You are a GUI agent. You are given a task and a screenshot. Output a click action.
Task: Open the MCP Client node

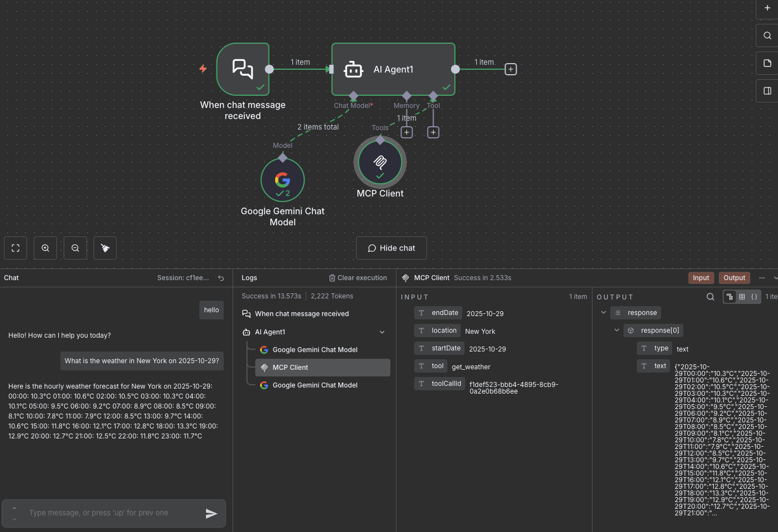point(380,163)
